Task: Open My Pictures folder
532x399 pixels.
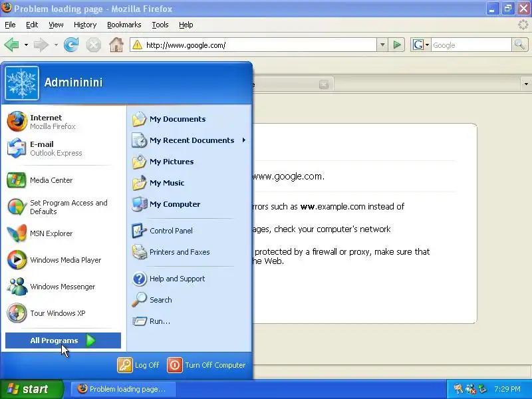Action: 189,162
